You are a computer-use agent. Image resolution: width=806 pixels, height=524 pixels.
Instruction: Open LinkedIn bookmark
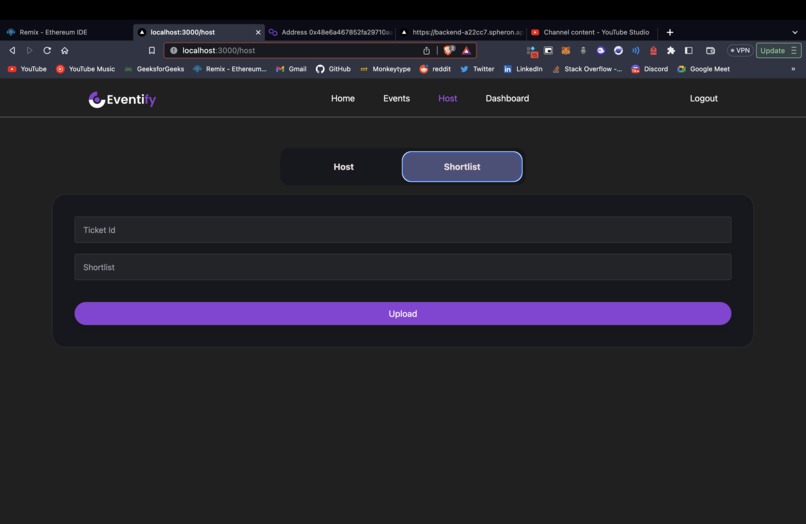tap(523, 69)
